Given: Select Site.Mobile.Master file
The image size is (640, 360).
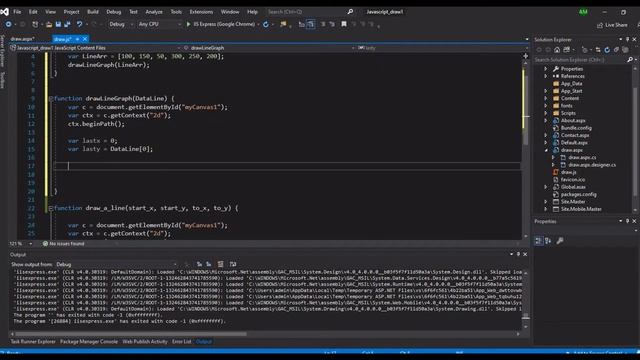Looking at the screenshot, I should click(581, 209).
